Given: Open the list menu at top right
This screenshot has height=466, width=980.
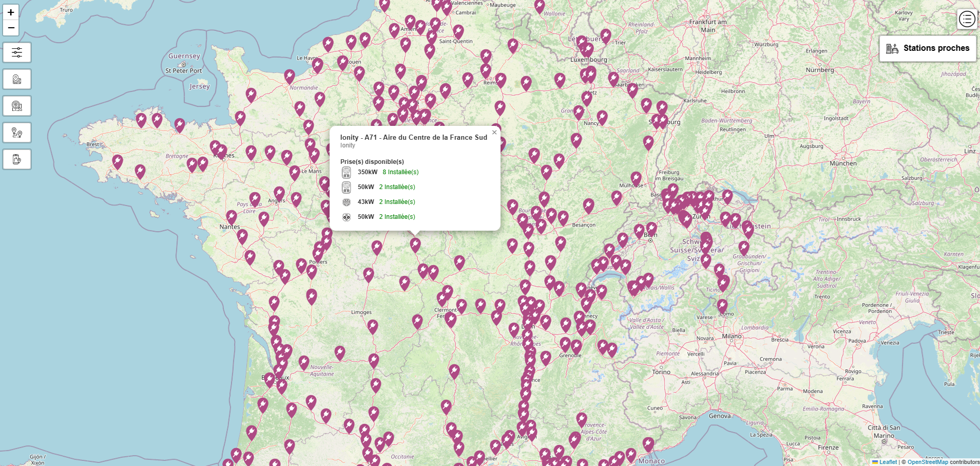Looking at the screenshot, I should 967,20.
